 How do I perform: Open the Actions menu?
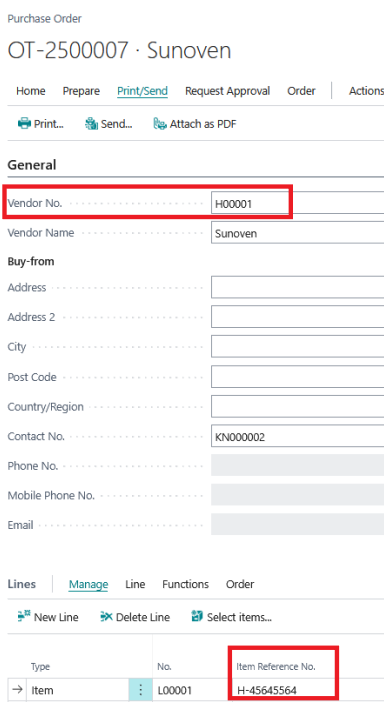366,91
